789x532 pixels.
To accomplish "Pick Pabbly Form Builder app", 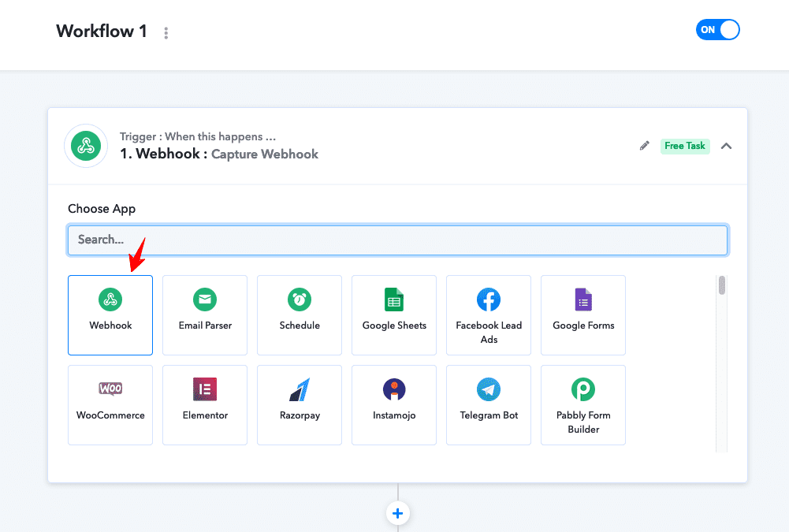I will pyautogui.click(x=583, y=405).
